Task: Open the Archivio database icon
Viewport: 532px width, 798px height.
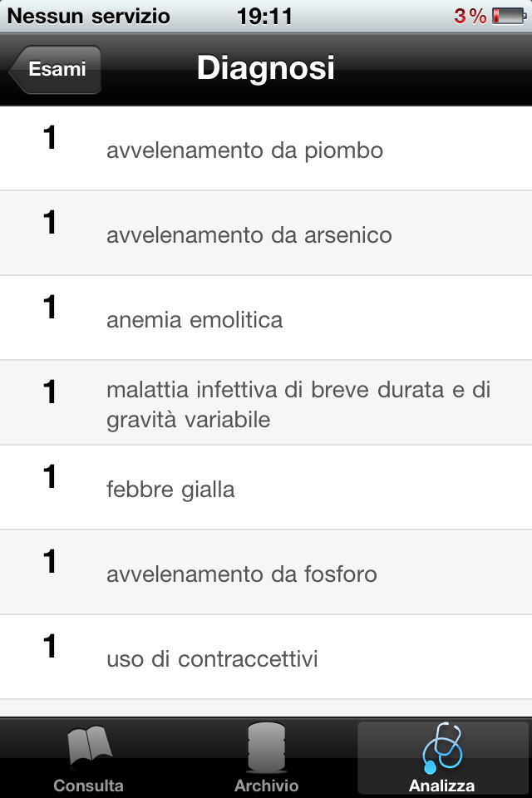Action: (x=266, y=747)
